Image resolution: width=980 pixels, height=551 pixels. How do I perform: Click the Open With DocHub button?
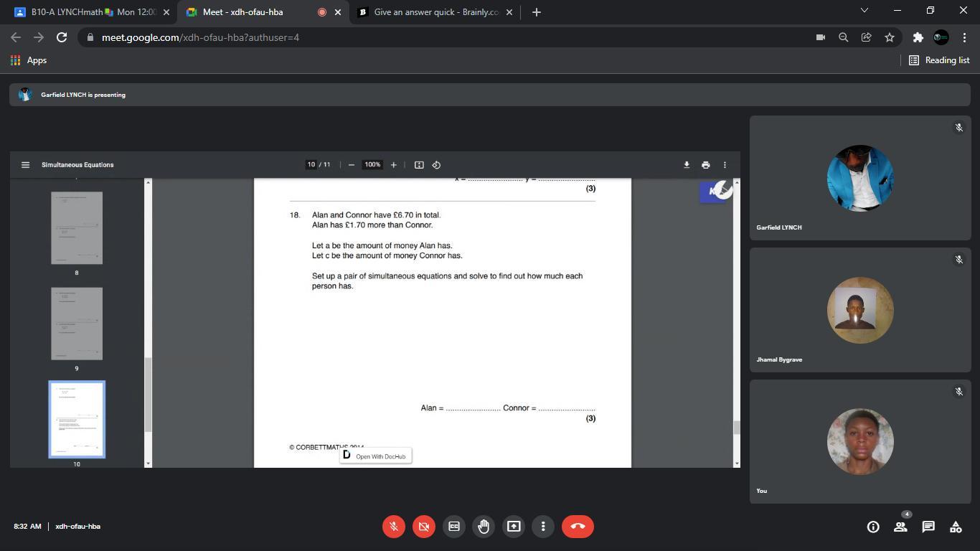pos(376,456)
